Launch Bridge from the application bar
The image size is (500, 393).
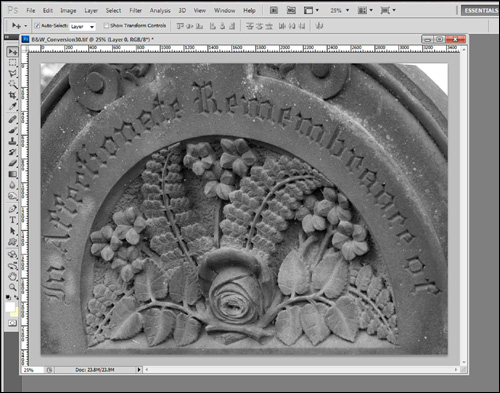tap(274, 11)
